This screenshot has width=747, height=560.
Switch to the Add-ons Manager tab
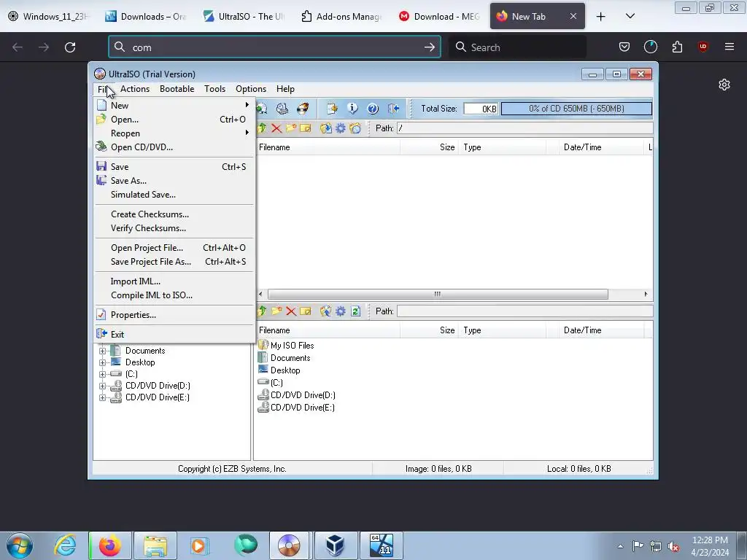(341, 16)
